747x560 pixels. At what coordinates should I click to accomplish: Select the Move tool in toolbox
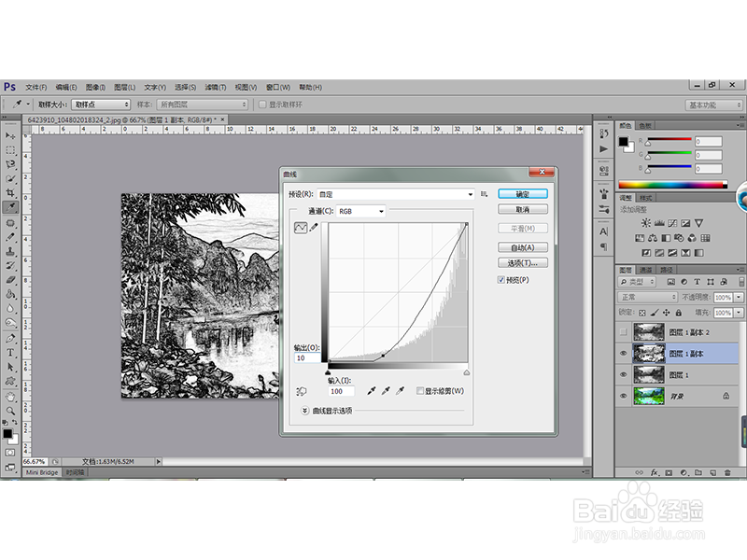click(x=10, y=135)
